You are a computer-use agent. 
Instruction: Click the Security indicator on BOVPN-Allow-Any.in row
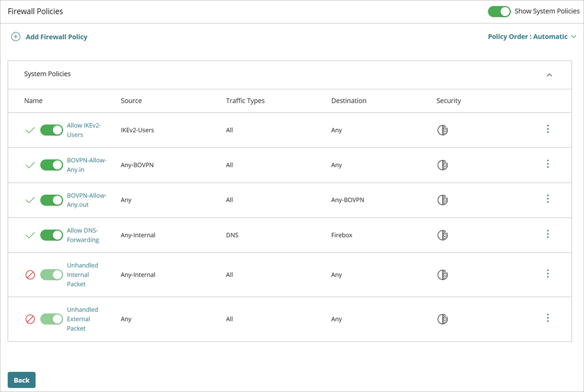coord(442,165)
